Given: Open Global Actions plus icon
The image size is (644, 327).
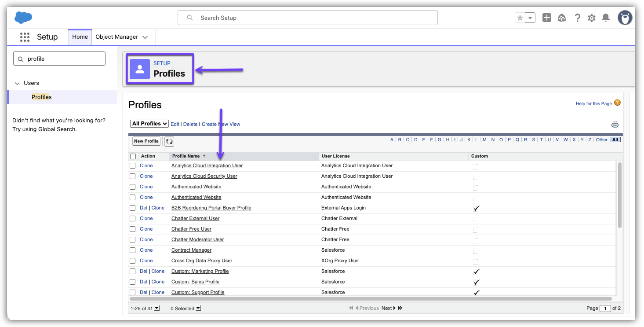Looking at the screenshot, I should click(x=546, y=18).
